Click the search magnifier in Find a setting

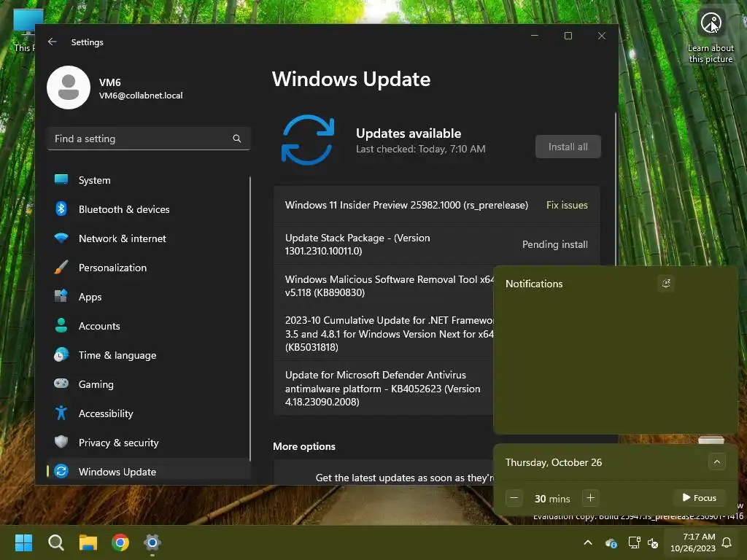click(237, 139)
